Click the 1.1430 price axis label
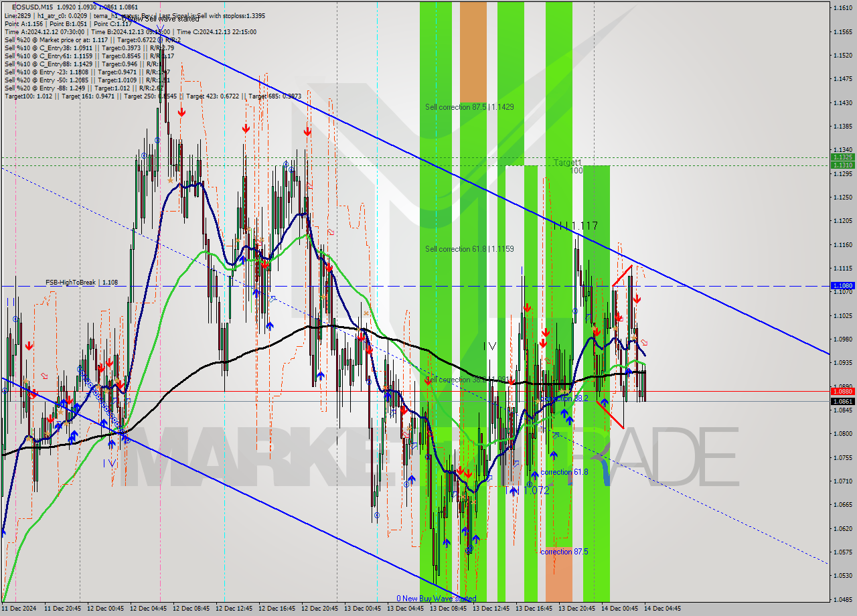The height and width of the screenshot is (616, 857). tap(842, 102)
